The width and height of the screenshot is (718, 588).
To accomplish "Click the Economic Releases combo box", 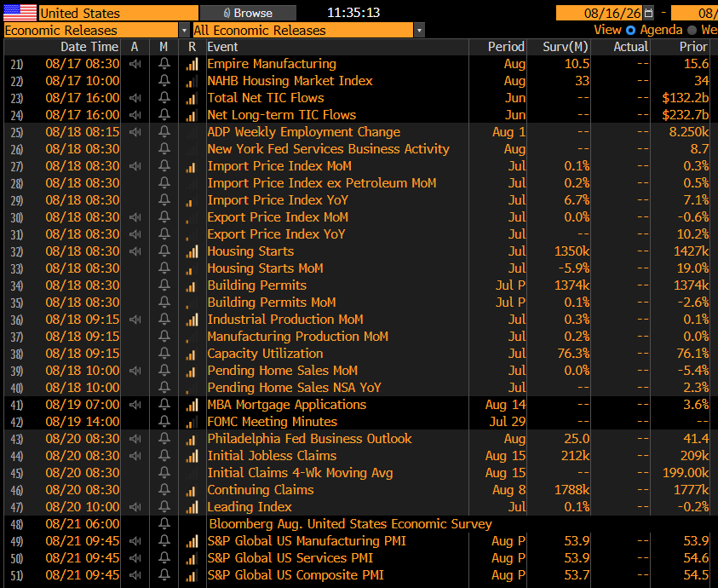I will [91, 30].
